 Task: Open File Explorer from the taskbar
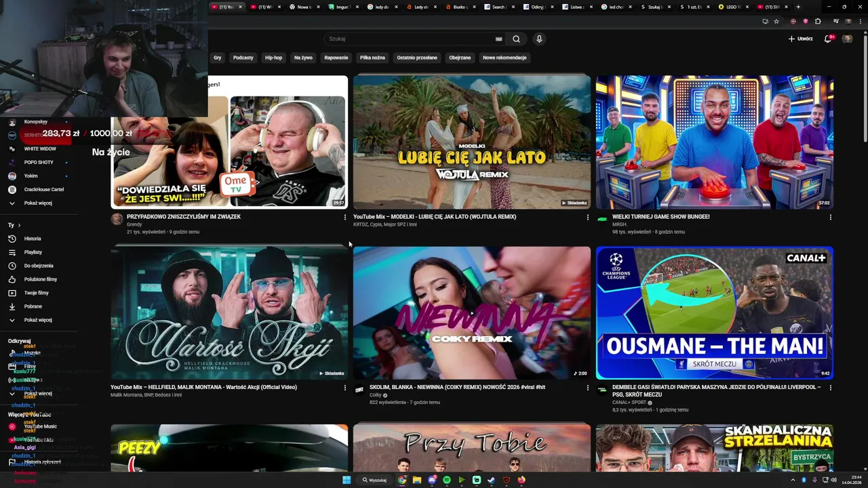tap(417, 480)
